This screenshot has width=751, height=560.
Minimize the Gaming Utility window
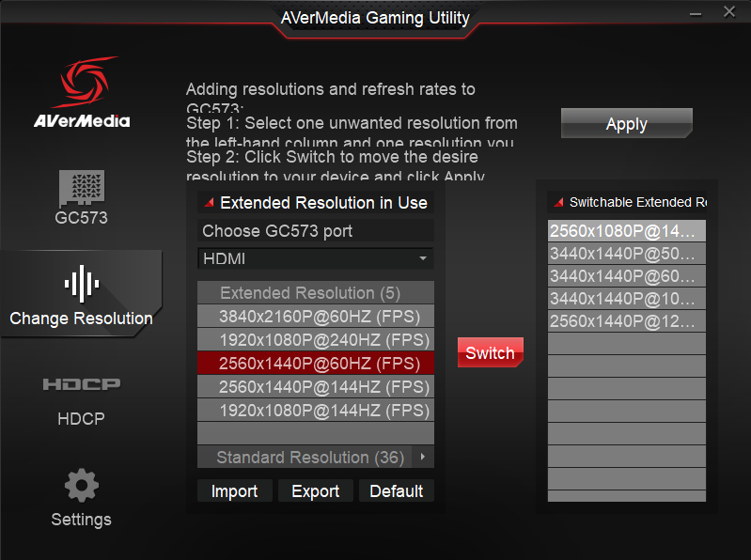coord(695,13)
